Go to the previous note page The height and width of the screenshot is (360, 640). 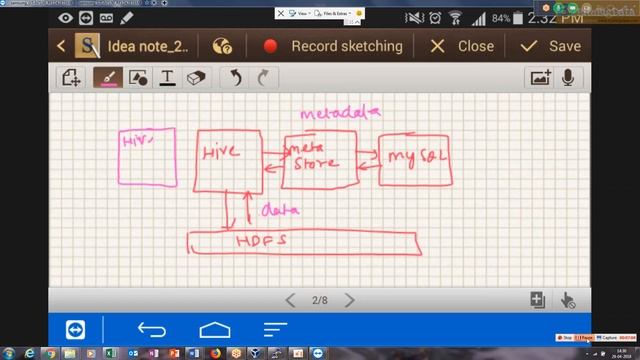tap(290, 300)
